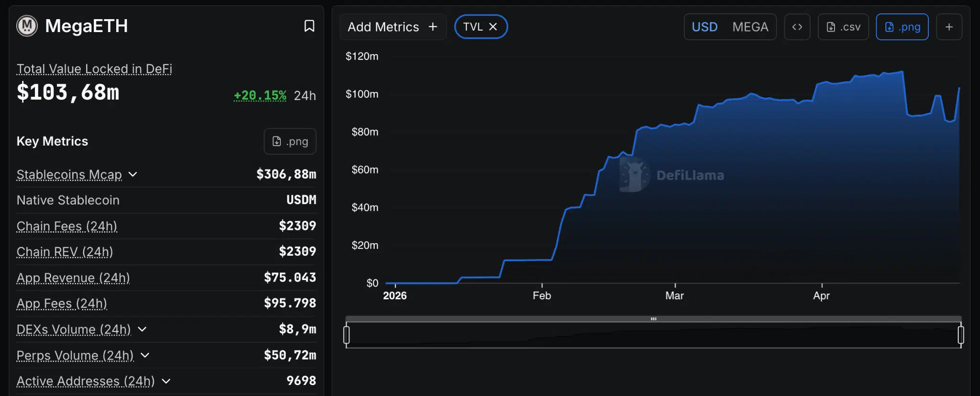The height and width of the screenshot is (396, 980).
Task: Open the Add Metrics menu
Action: click(x=393, y=27)
